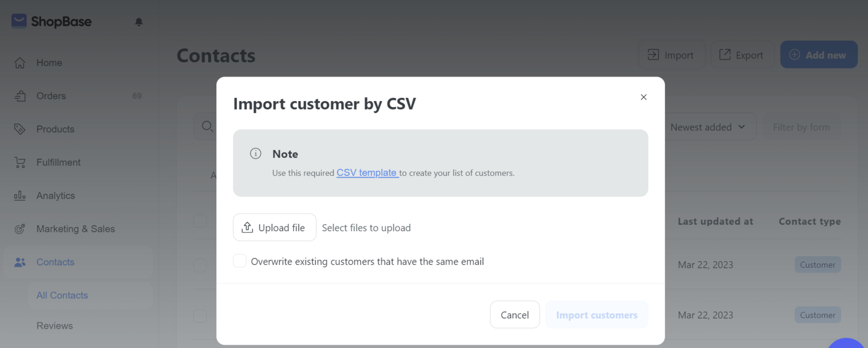Viewport: 868px width, 348px height.
Task: Click the Upload file button
Action: [x=275, y=227]
